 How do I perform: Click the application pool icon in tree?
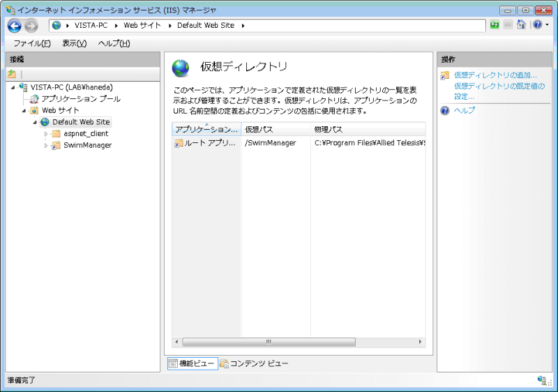[x=34, y=99]
